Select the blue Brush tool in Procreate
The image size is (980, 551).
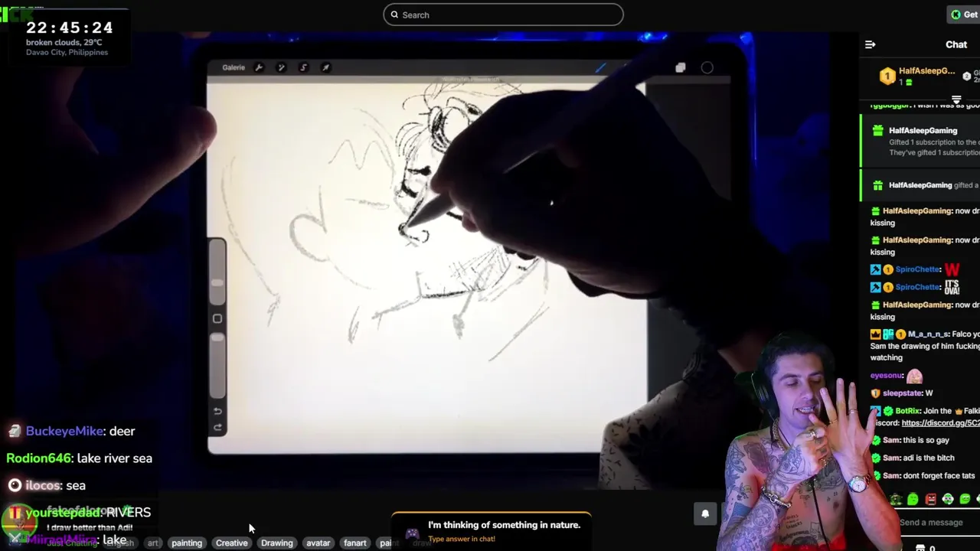click(x=600, y=68)
